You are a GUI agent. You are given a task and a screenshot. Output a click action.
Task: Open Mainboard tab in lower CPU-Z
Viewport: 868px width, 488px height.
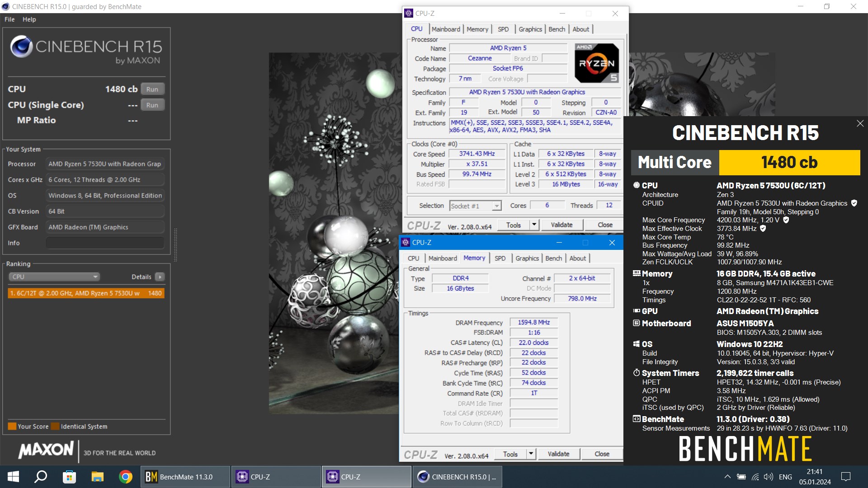443,258
